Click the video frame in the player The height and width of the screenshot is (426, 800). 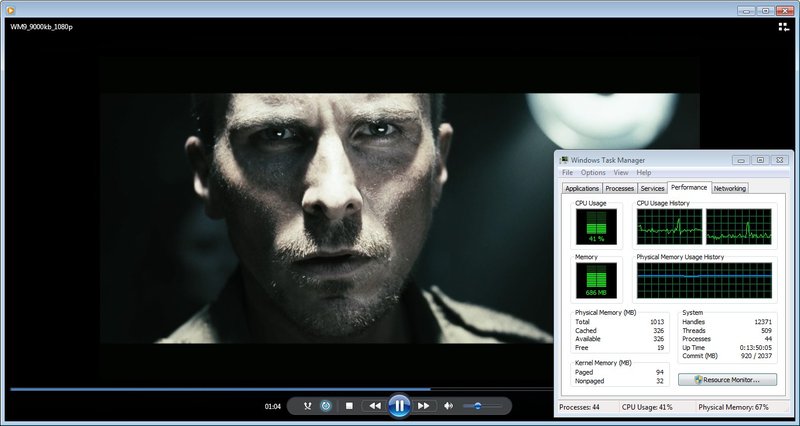pyautogui.click(x=327, y=218)
